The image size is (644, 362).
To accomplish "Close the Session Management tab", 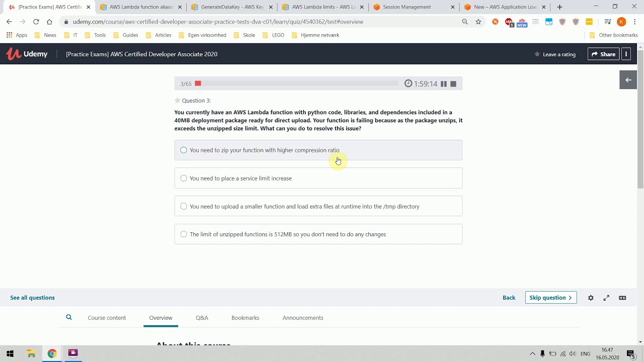I will coord(452,7).
